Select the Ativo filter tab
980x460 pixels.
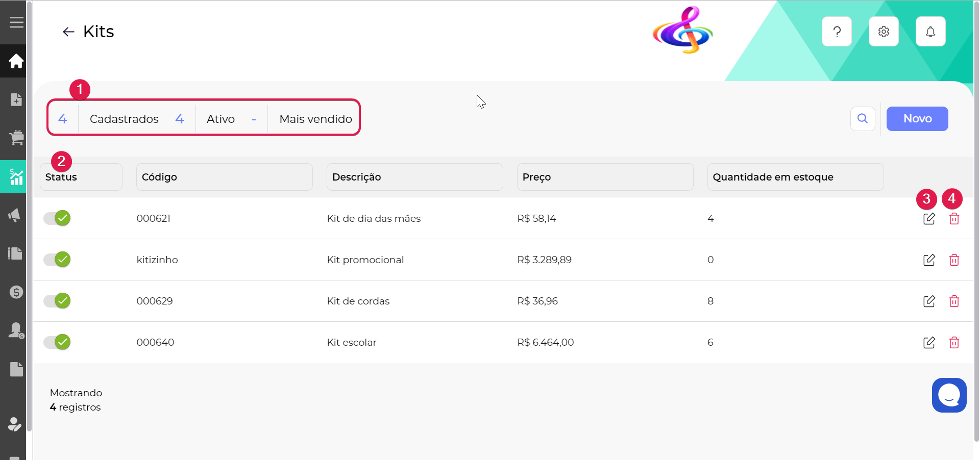[x=220, y=119]
